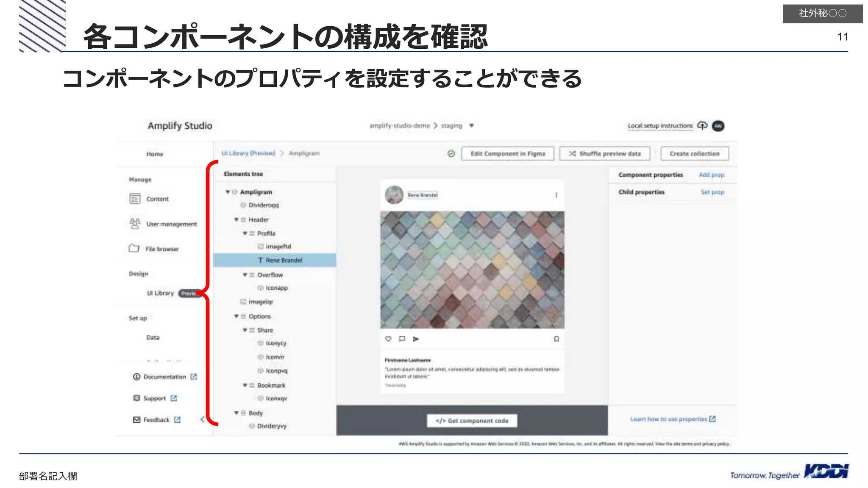Image resolution: width=868 pixels, height=488 pixels.
Task: Click the File browser folder icon
Action: click(x=134, y=248)
